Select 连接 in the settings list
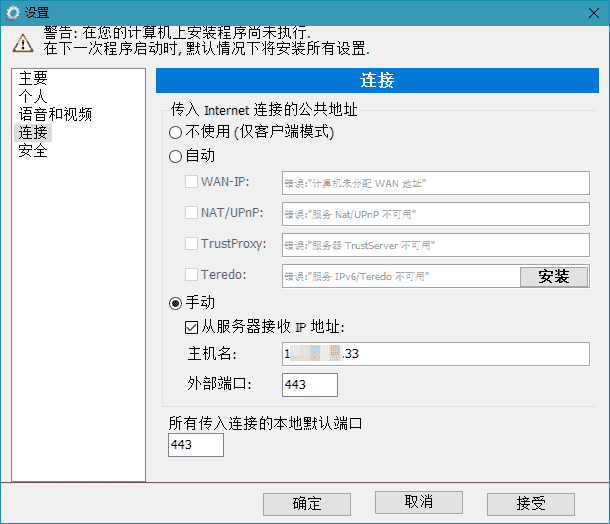The height and width of the screenshot is (524, 610). (33, 132)
